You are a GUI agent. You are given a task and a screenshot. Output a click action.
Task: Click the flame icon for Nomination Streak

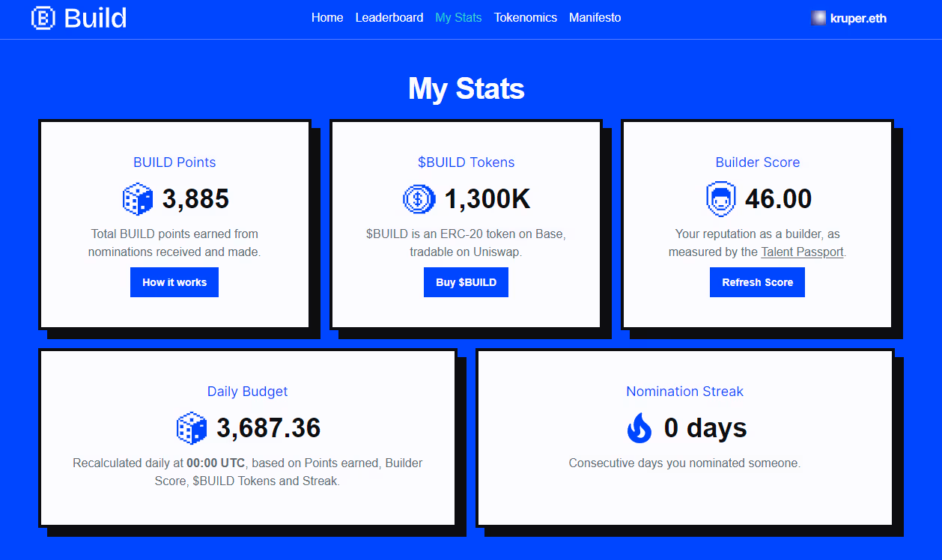[639, 428]
